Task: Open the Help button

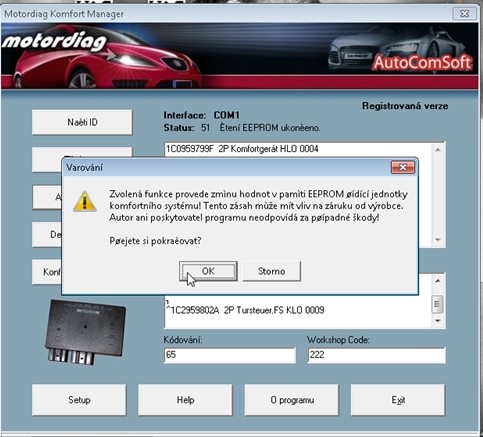Action: 185,400
